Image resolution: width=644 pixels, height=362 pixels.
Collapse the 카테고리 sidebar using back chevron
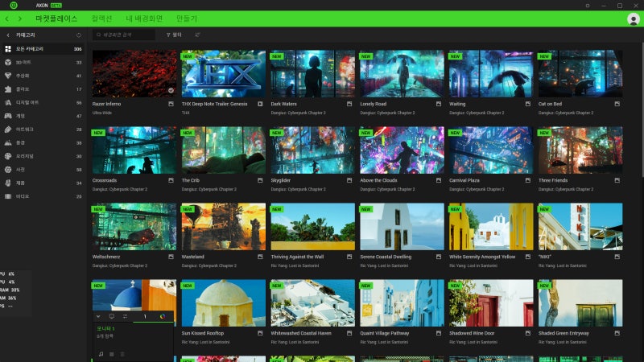pos(8,35)
